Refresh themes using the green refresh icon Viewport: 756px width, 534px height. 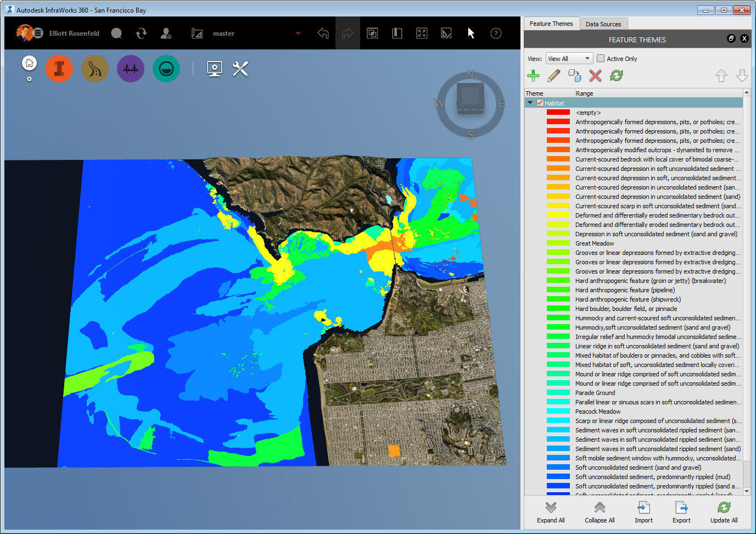point(616,76)
